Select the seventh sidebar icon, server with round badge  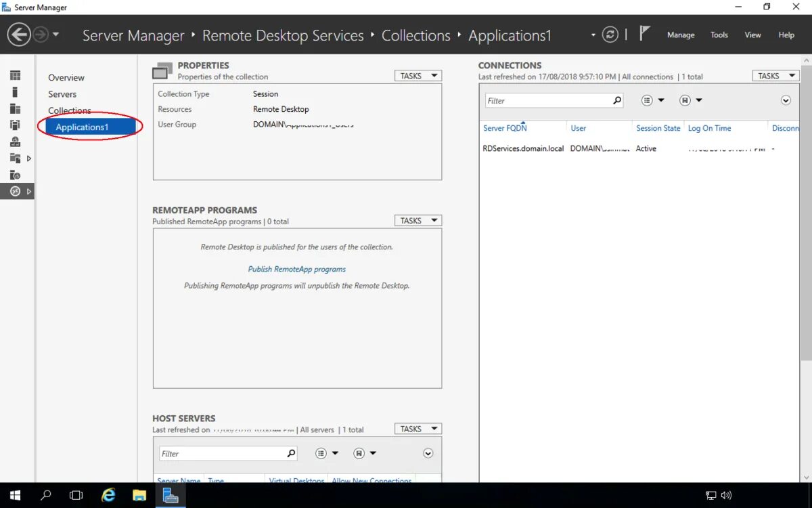coord(15,175)
